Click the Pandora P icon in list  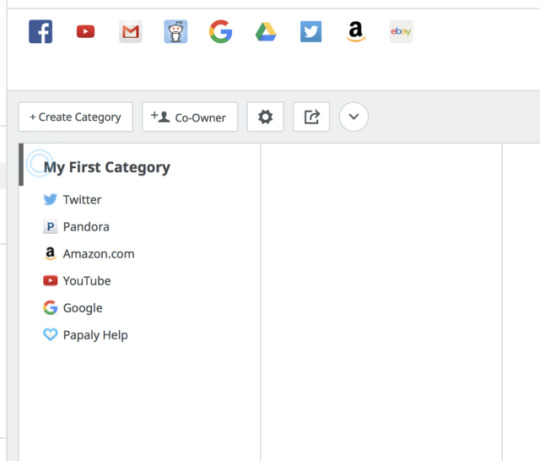50,227
